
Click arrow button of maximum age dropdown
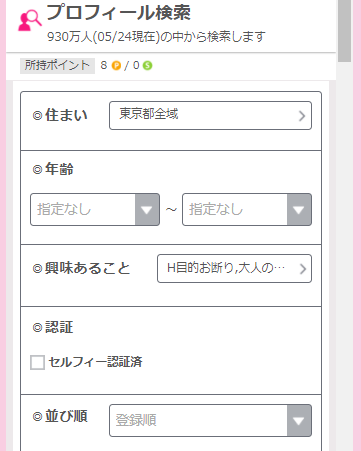(299, 210)
